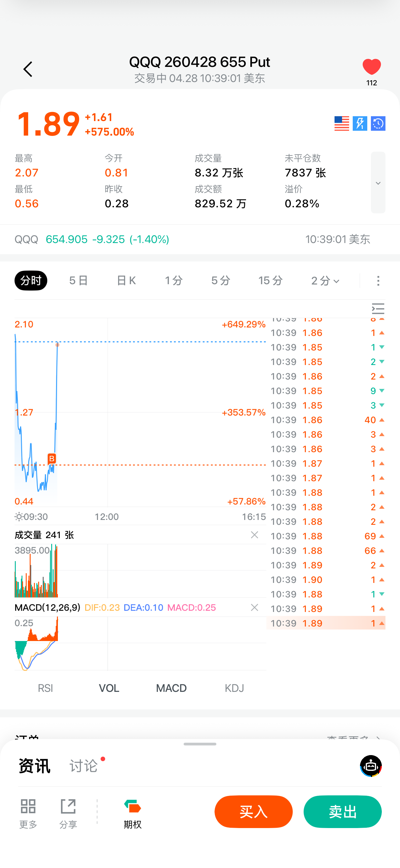
Task: Switch to the 日K chart tab
Action: pyautogui.click(x=126, y=280)
